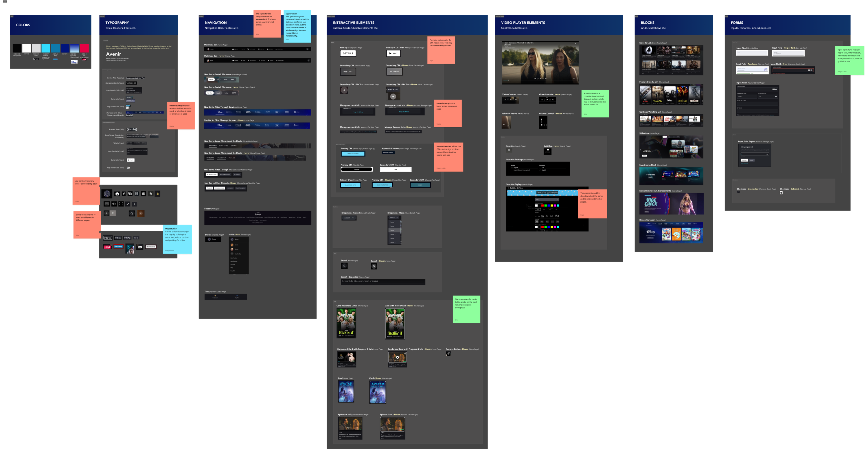Click the Credit Card tab under Tabs
Image resolution: width=868 pixels, height=459 pixels.
click(x=215, y=297)
